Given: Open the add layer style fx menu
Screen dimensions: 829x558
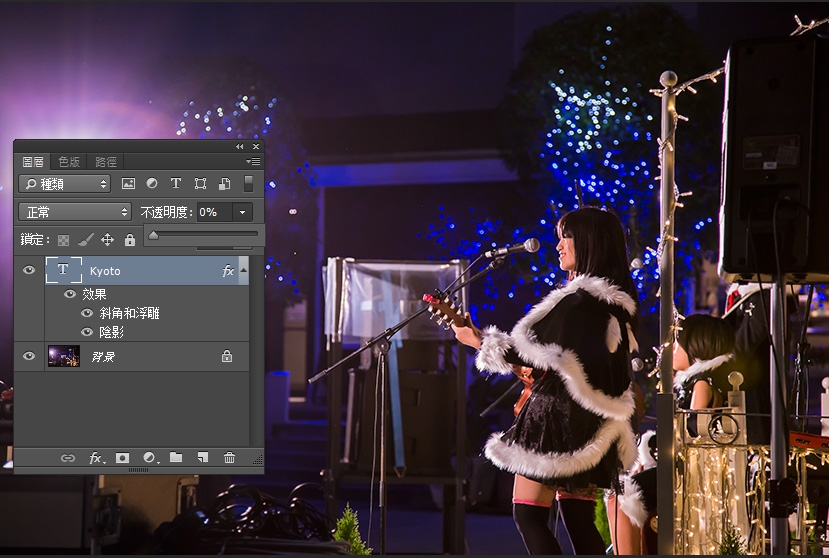Looking at the screenshot, I should coord(96,458).
